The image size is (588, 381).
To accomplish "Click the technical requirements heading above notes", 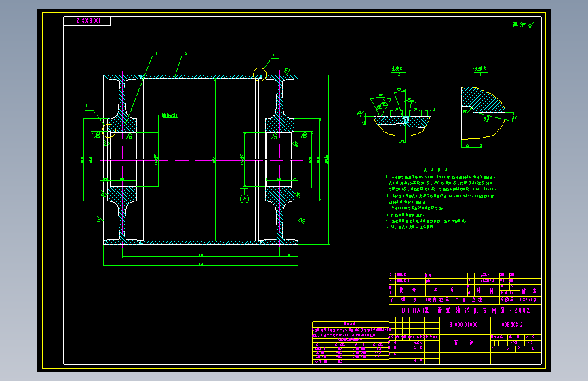I will [435, 170].
